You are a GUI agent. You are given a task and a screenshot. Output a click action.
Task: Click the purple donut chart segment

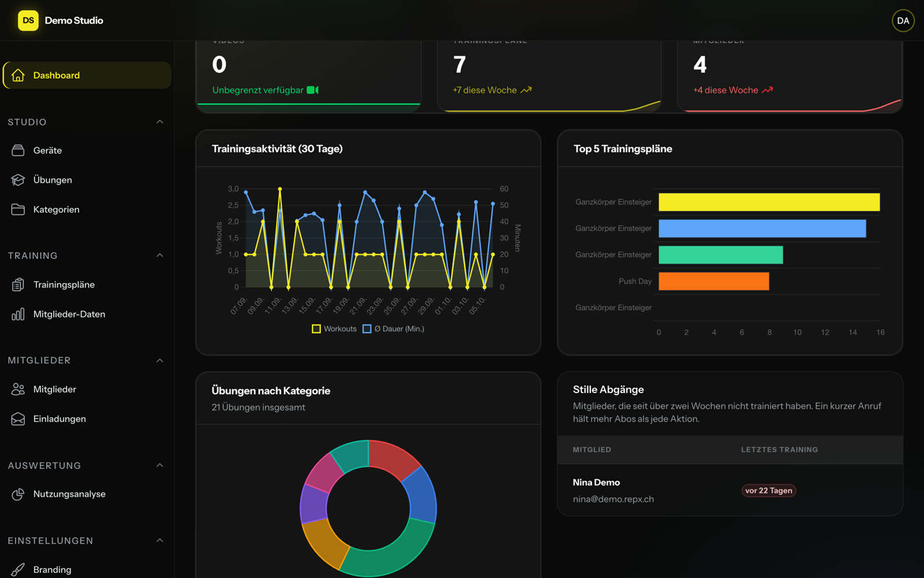(313, 505)
